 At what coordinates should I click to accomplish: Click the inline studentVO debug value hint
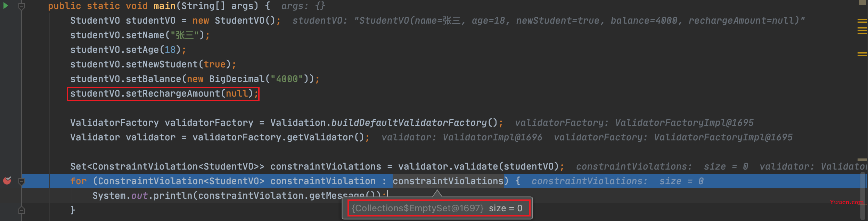[x=548, y=21]
